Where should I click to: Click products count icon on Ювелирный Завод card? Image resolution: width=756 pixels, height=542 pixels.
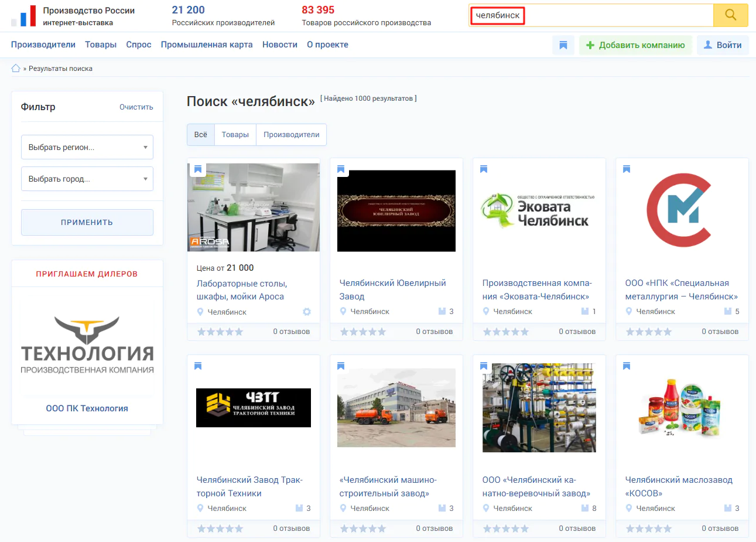click(442, 311)
